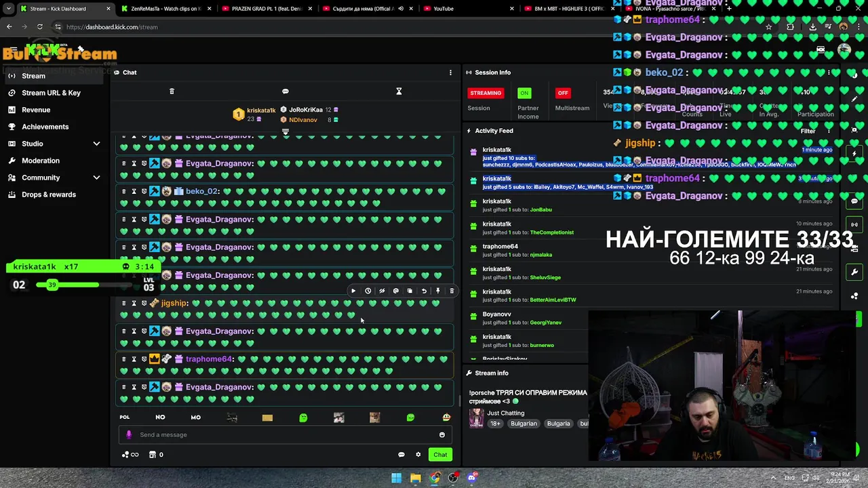Viewport: 868px width, 488px height.
Task: Click the play icon in message hover toolbar
Action: pos(353,291)
